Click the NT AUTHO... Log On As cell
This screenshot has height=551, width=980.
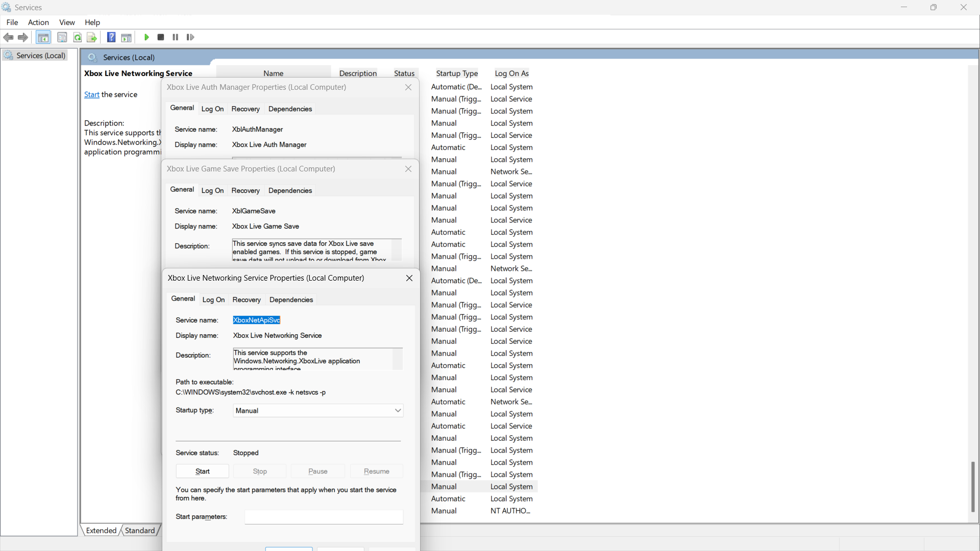coord(510,511)
